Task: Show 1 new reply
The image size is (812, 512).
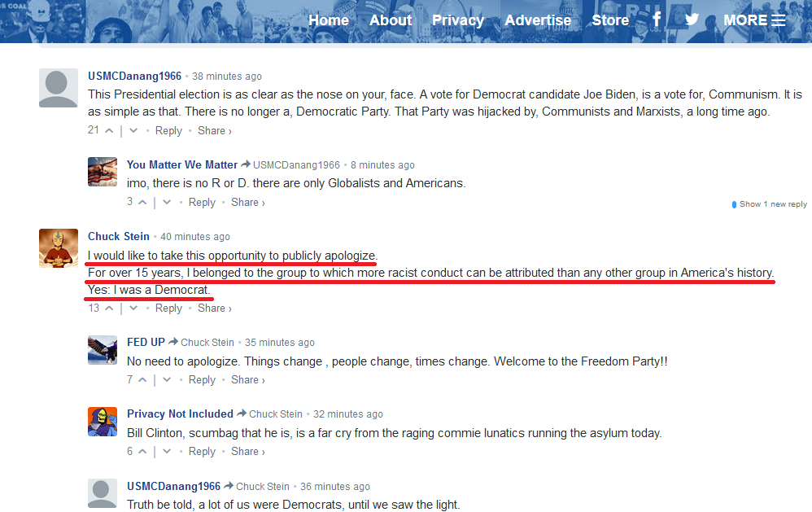Action: (x=770, y=204)
